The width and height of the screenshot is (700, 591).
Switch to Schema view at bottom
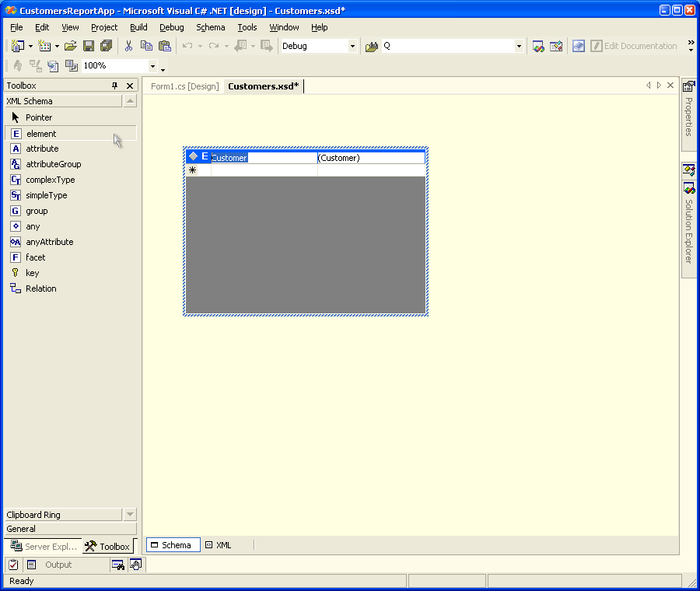[173, 545]
